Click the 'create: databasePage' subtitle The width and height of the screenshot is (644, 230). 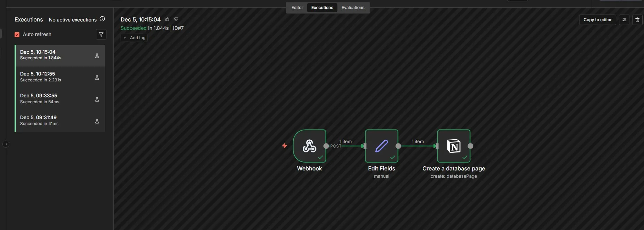coord(454,176)
